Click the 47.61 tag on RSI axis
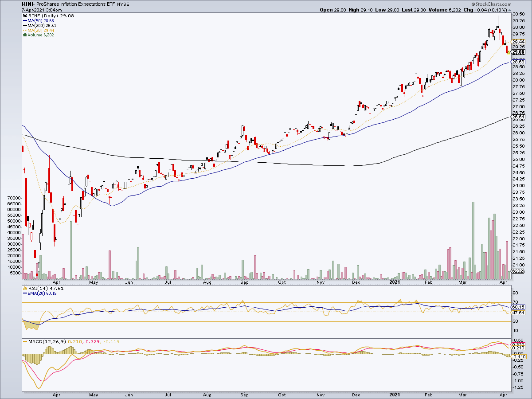 tap(519, 312)
